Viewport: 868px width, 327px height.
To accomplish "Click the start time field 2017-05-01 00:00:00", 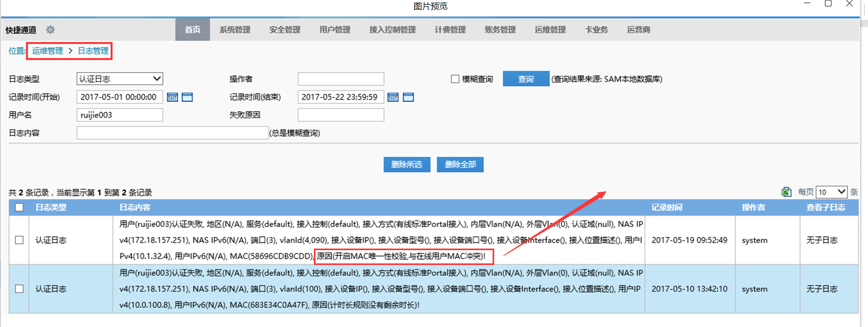I will click(x=120, y=97).
